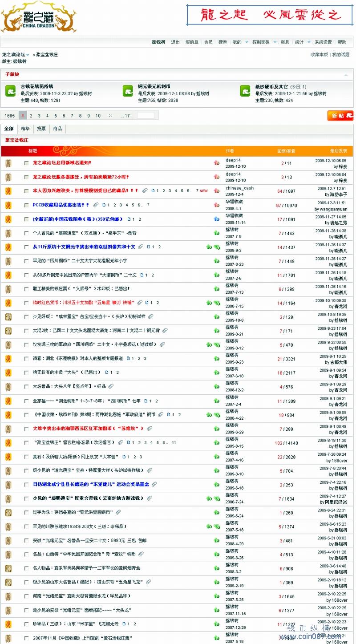The height and width of the screenshot is (644, 356).
Task: Click thread icon beside 名人物品直系军阀吴佩孚
Action: pyautogui.click(x=8, y=568)
